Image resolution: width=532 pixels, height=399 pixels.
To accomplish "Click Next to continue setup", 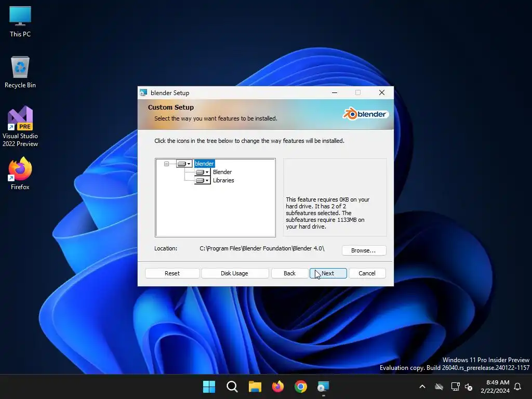I will click(328, 273).
